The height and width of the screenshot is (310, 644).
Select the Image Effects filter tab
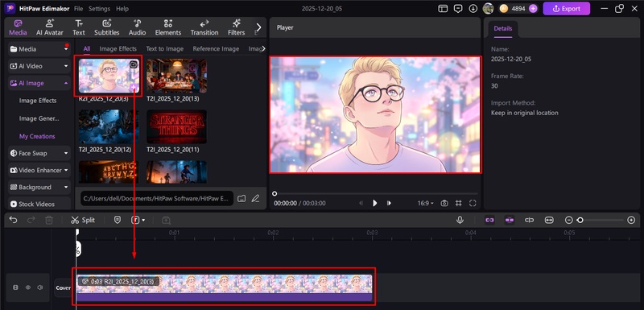tap(118, 48)
